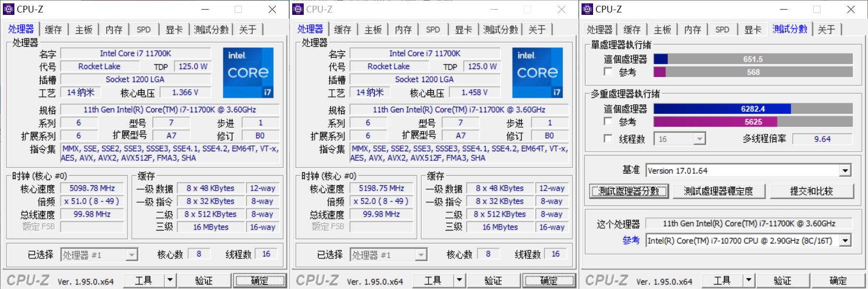Click 16 MBytes L3 cache in left window

(x=211, y=227)
